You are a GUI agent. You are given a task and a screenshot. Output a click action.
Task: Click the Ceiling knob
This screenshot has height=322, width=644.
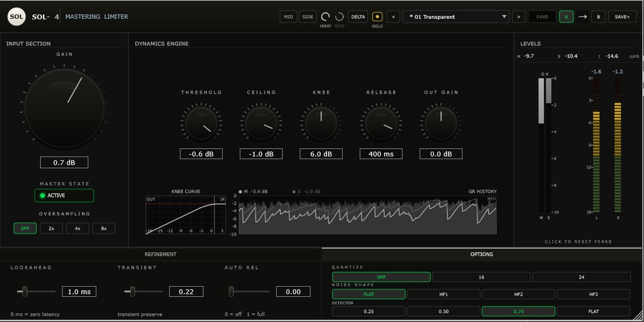261,123
